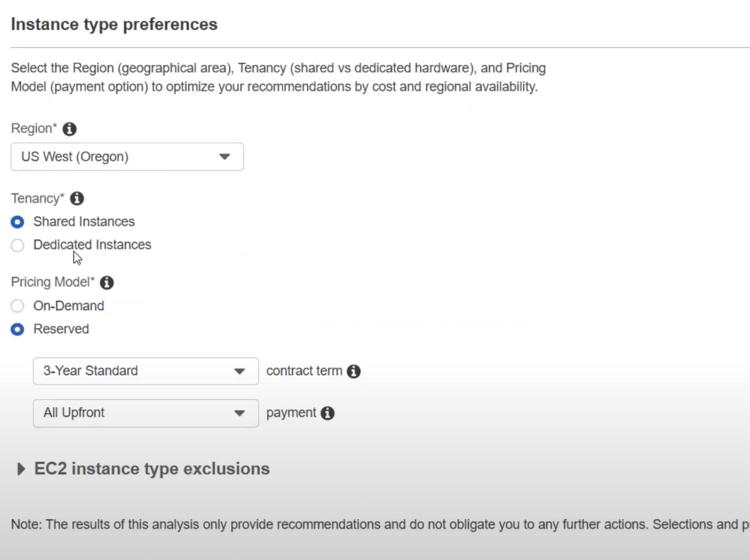Select the Reserved pricing radio button
Screen dimensions: 750x560
[17, 329]
